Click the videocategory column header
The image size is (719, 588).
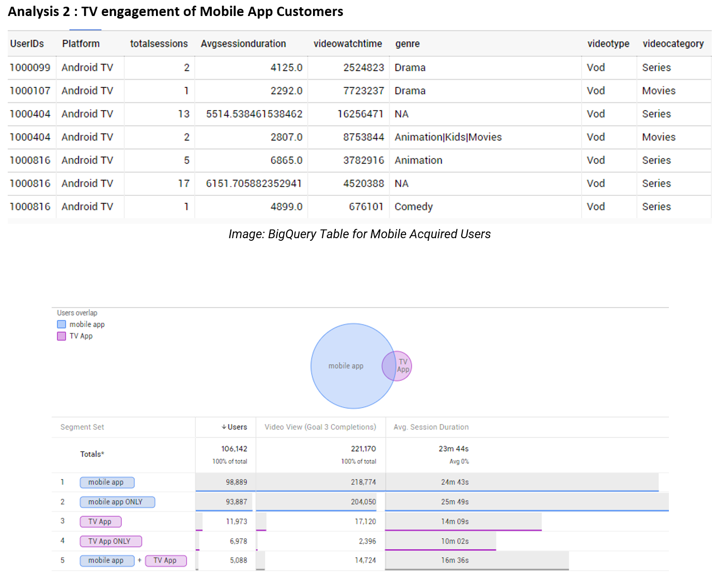coord(673,44)
